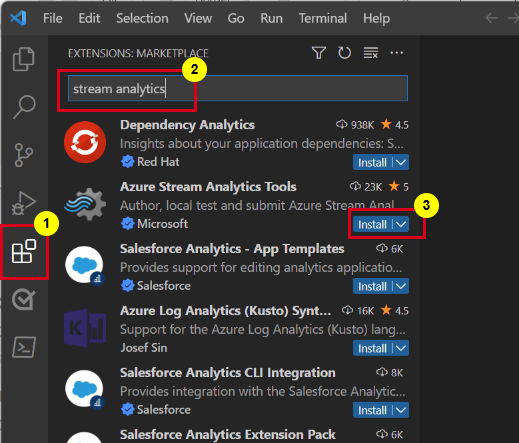Screen dimensions: 519x443
Task: Click Salesforce publisher under App Templates
Action: tap(164, 286)
